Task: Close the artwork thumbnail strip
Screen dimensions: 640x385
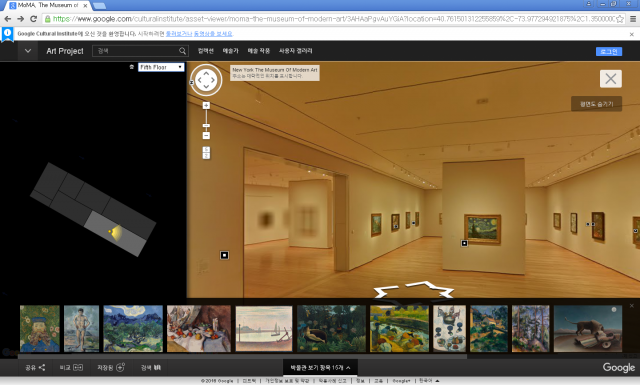Action: click(x=631, y=306)
